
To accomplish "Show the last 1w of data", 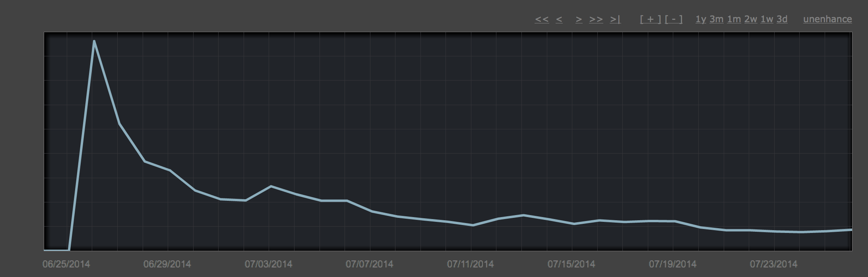I will [x=767, y=19].
